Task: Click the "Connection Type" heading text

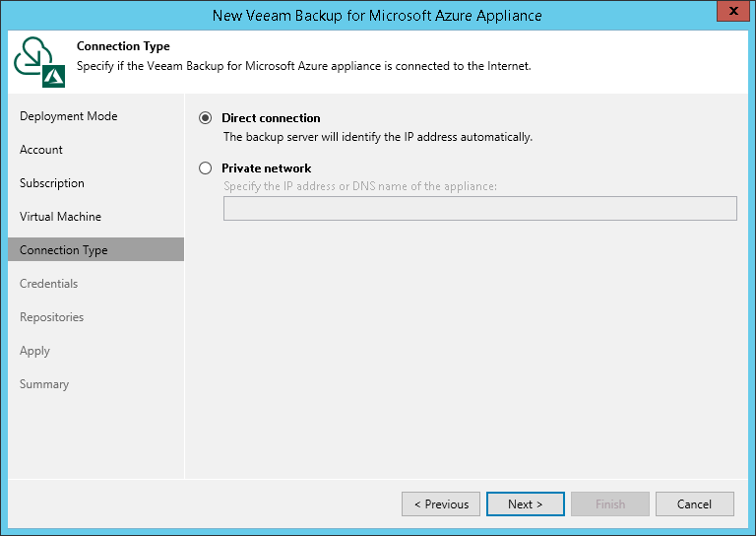Action: point(123,46)
